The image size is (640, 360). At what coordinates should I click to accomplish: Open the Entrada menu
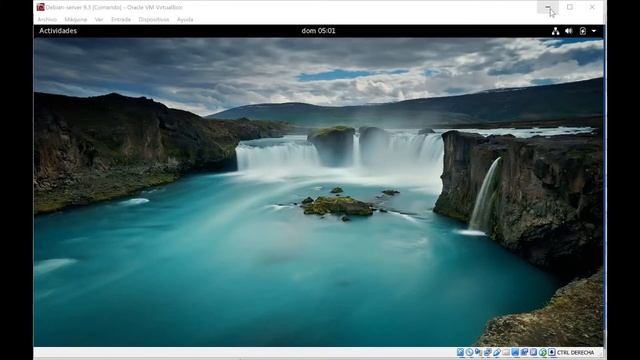(x=121, y=20)
